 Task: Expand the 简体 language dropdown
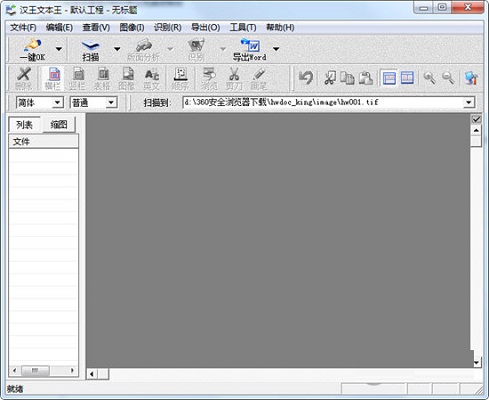pos(57,102)
